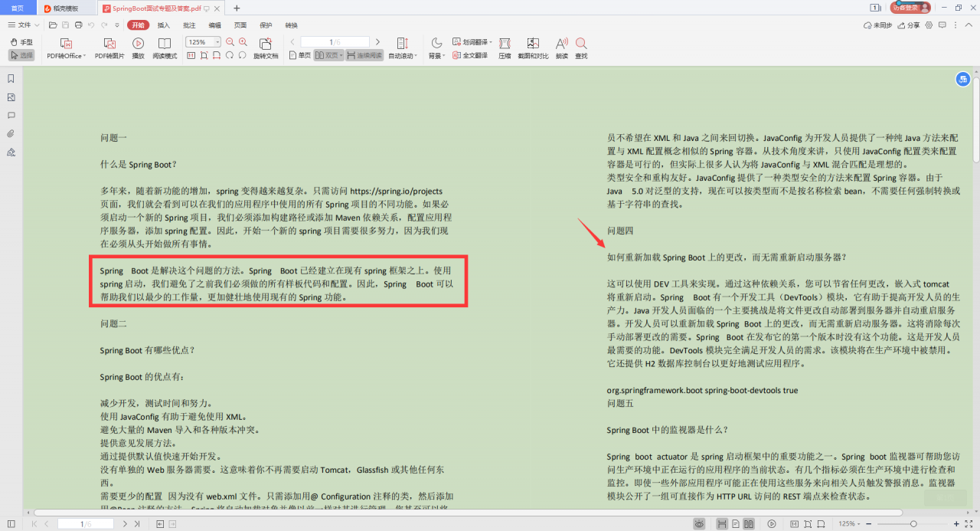Switch to the 首页 home tab
Viewport: 980px width, 531px height.
pos(18,8)
